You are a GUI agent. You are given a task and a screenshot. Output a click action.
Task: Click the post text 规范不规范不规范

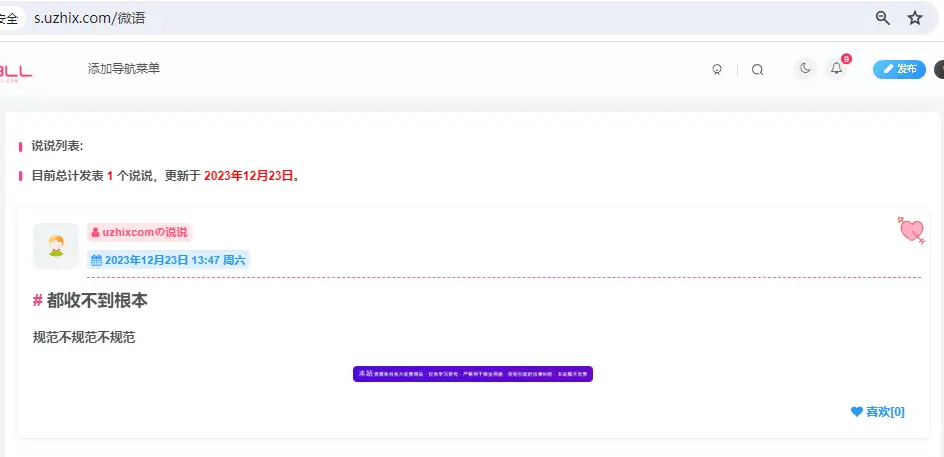84,338
